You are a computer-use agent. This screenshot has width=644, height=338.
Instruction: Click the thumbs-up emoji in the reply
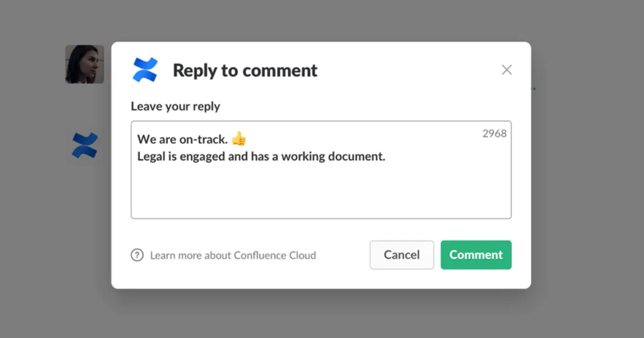point(239,139)
